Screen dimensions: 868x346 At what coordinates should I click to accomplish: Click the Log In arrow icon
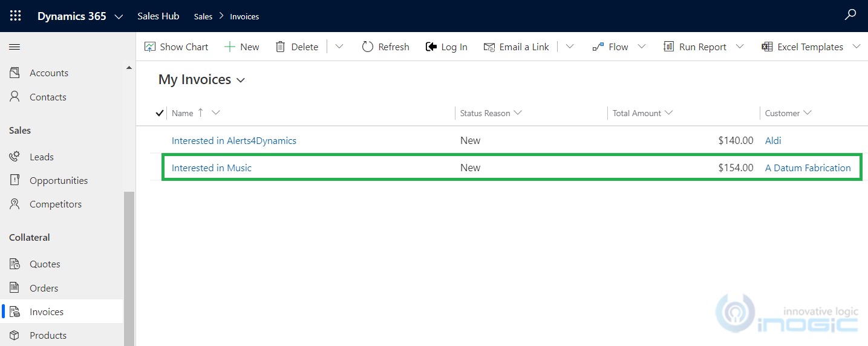click(431, 47)
